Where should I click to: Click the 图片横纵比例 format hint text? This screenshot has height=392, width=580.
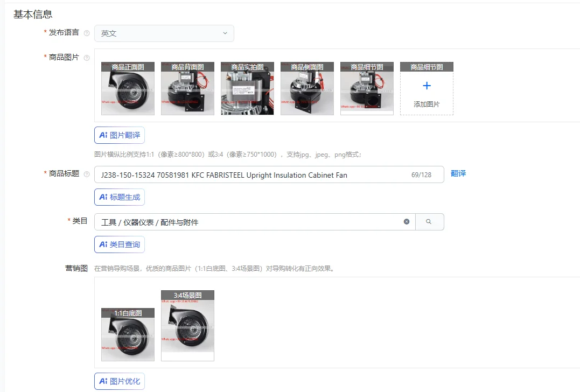point(228,155)
